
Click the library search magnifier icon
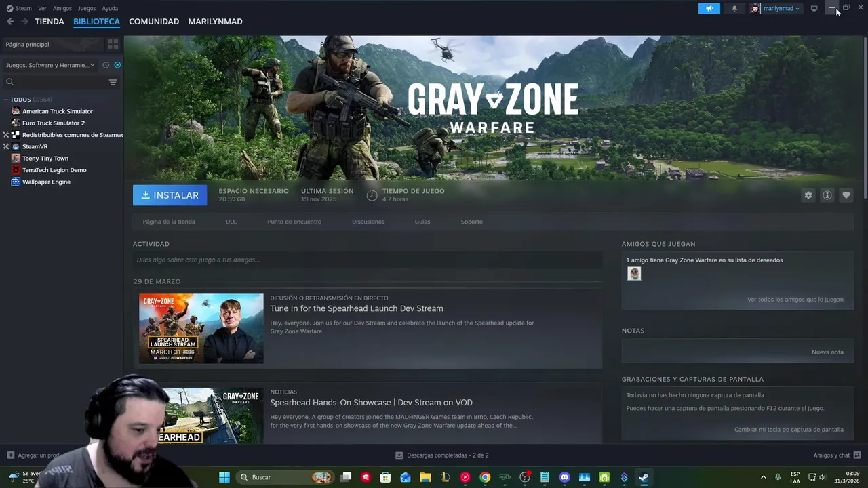(x=9, y=82)
